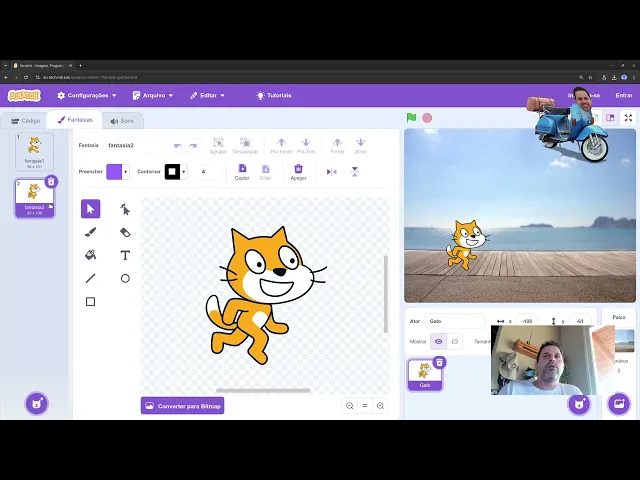The width and height of the screenshot is (640, 480).
Task: Click the Entrar link
Action: click(624, 96)
